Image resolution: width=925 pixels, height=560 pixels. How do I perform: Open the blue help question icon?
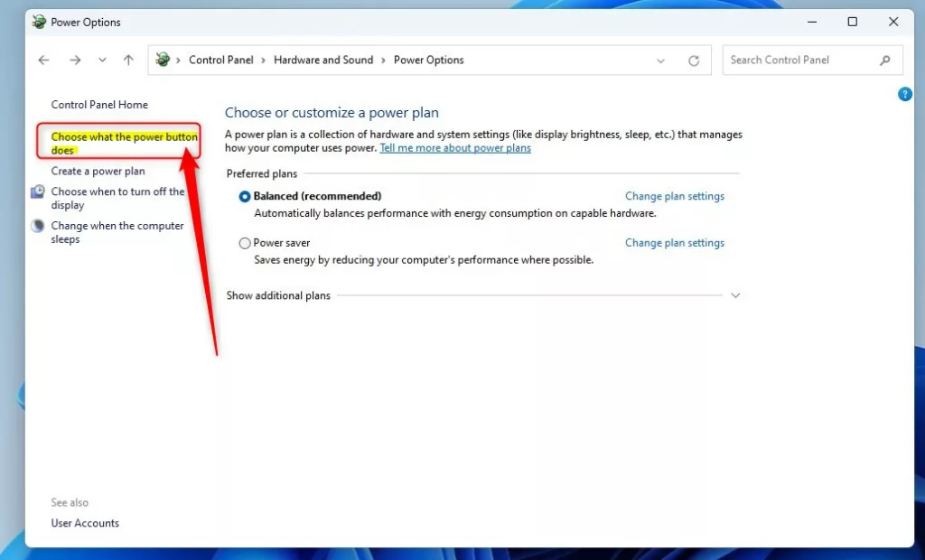905,95
